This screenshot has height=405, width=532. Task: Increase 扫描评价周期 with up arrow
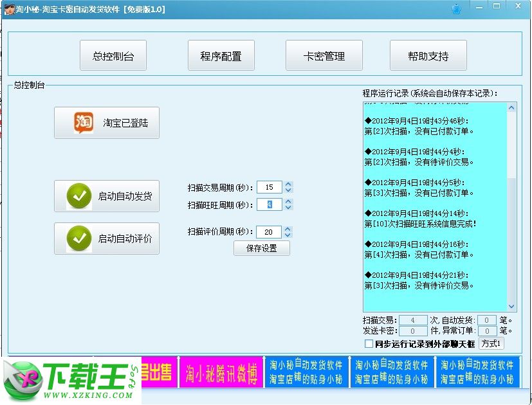point(288,229)
